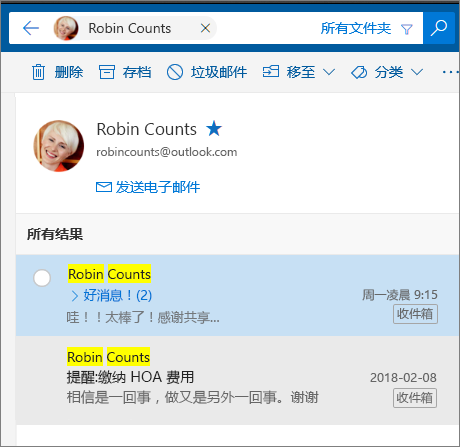460x447 pixels.
Task: Open the 所有文件夹 folder scope selector
Action: tap(356, 28)
